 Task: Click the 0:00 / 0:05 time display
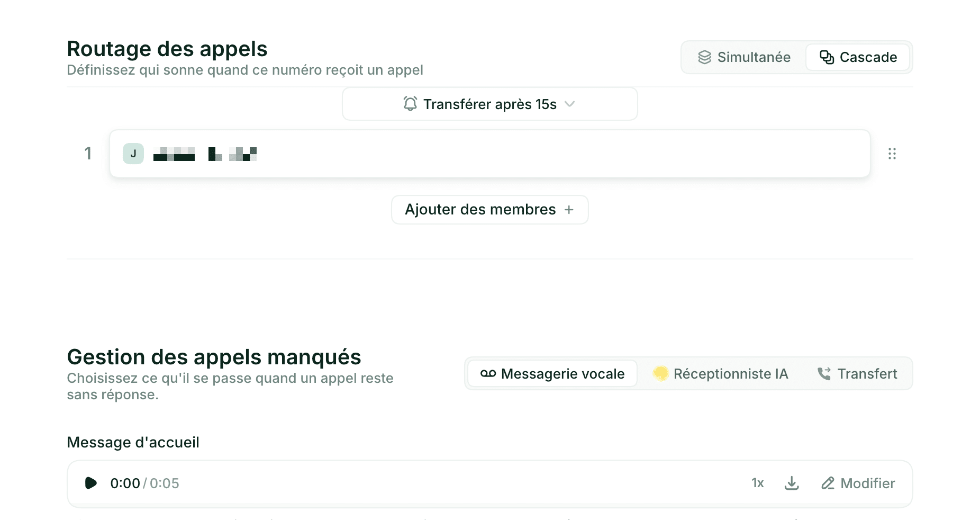(144, 483)
